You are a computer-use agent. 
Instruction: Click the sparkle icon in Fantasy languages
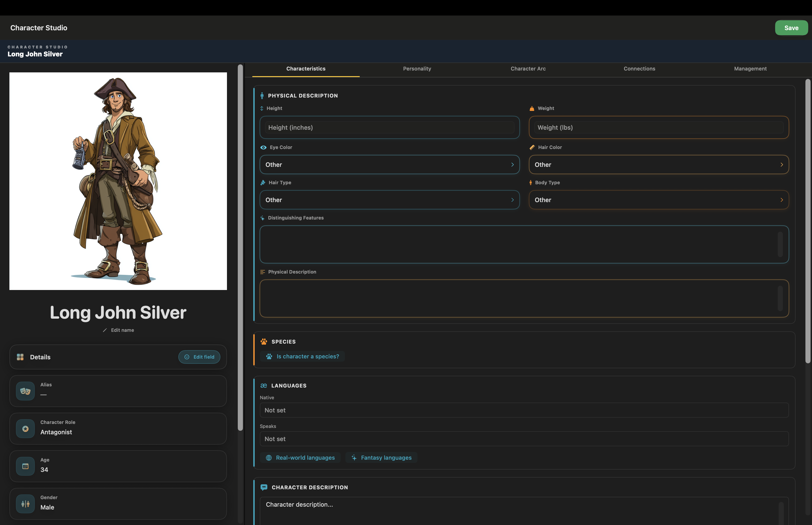354,458
